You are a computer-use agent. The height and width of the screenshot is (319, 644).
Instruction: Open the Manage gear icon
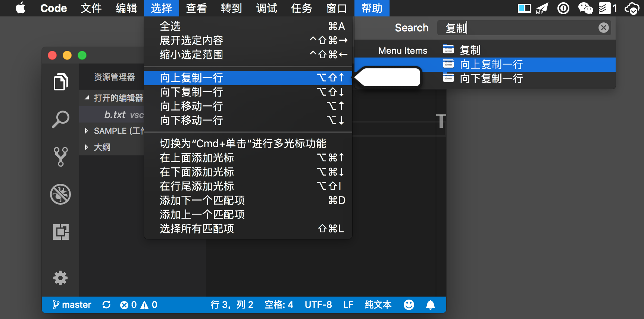(60, 278)
